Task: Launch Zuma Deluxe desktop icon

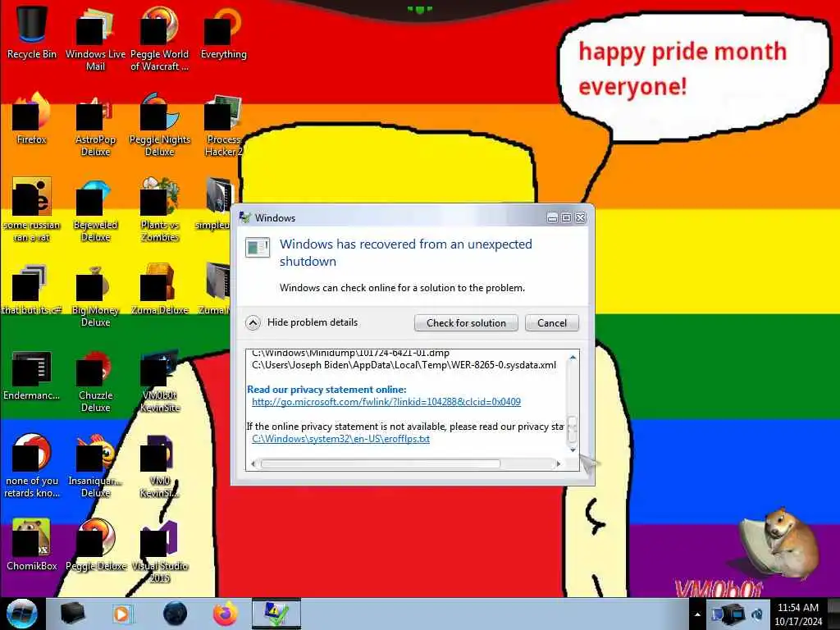Action: click(160, 290)
